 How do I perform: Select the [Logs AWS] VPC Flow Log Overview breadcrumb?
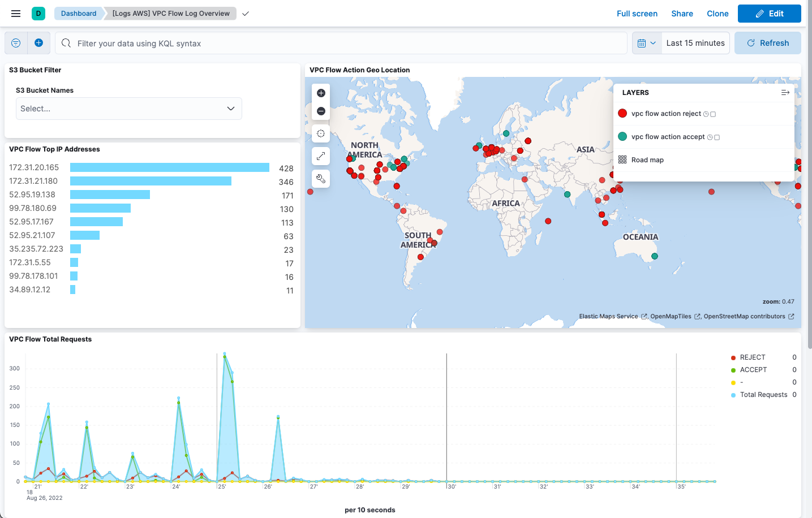[170, 13]
